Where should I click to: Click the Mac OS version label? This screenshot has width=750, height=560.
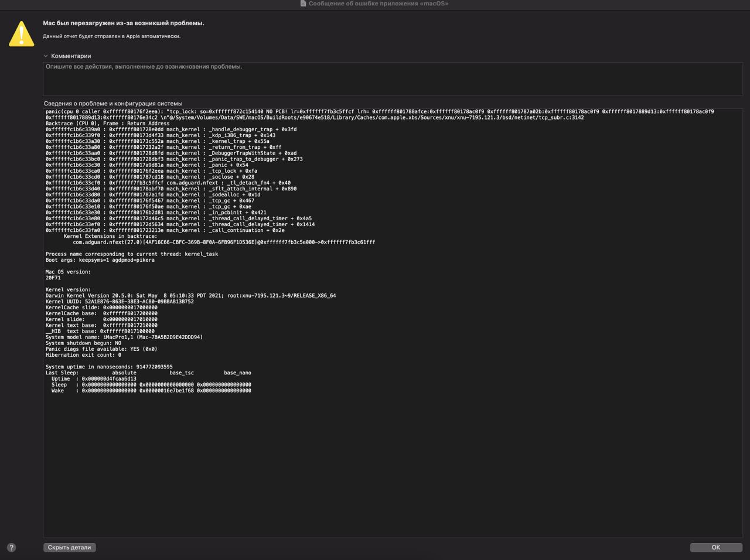68,272
